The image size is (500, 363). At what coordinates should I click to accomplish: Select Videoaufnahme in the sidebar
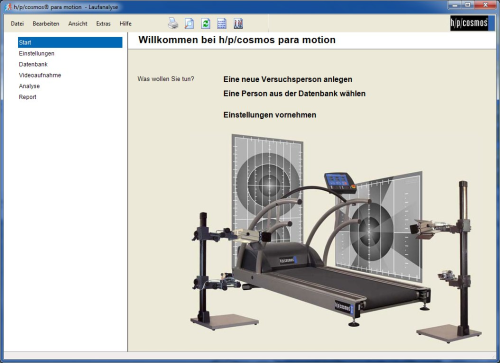click(x=40, y=75)
